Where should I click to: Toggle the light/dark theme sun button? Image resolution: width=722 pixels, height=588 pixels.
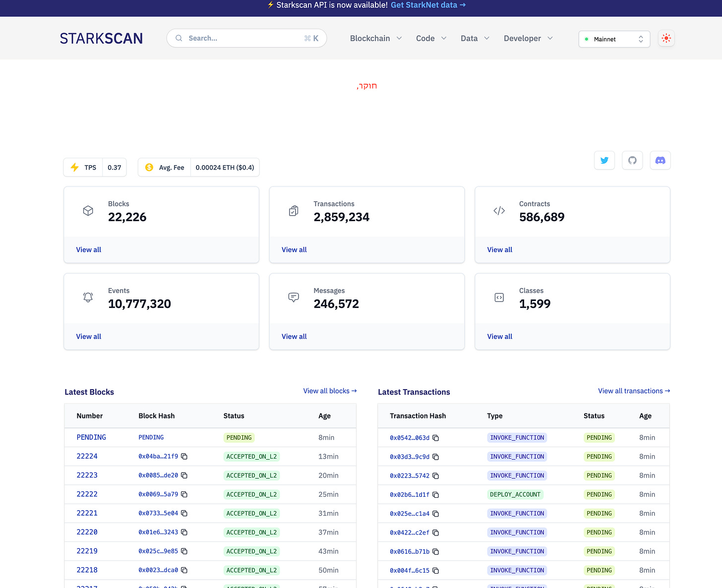point(666,38)
